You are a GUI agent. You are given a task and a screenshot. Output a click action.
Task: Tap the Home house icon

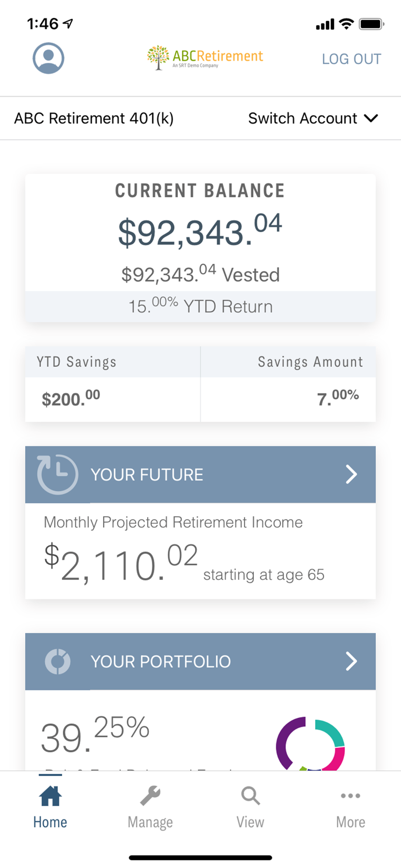pyautogui.click(x=50, y=796)
